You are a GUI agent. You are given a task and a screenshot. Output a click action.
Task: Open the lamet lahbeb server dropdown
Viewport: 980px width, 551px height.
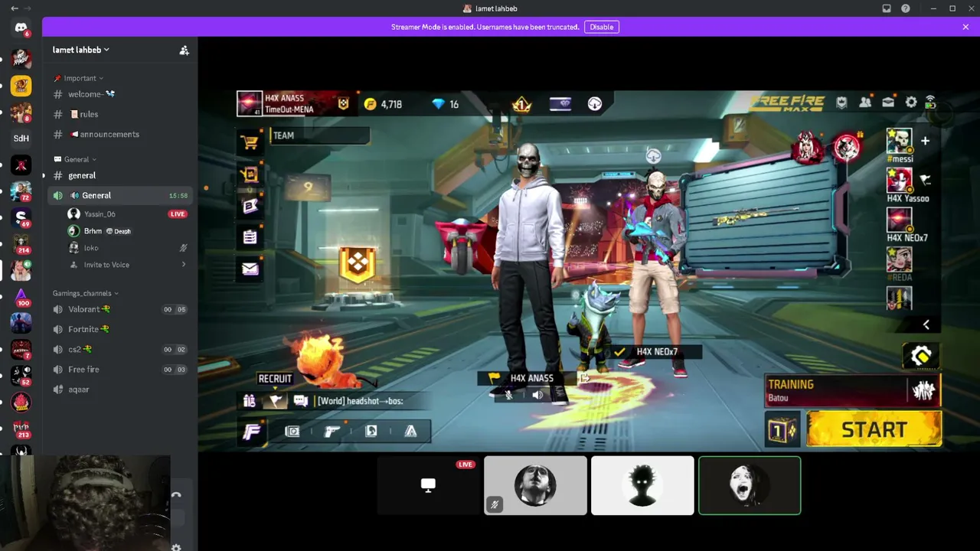(81, 50)
